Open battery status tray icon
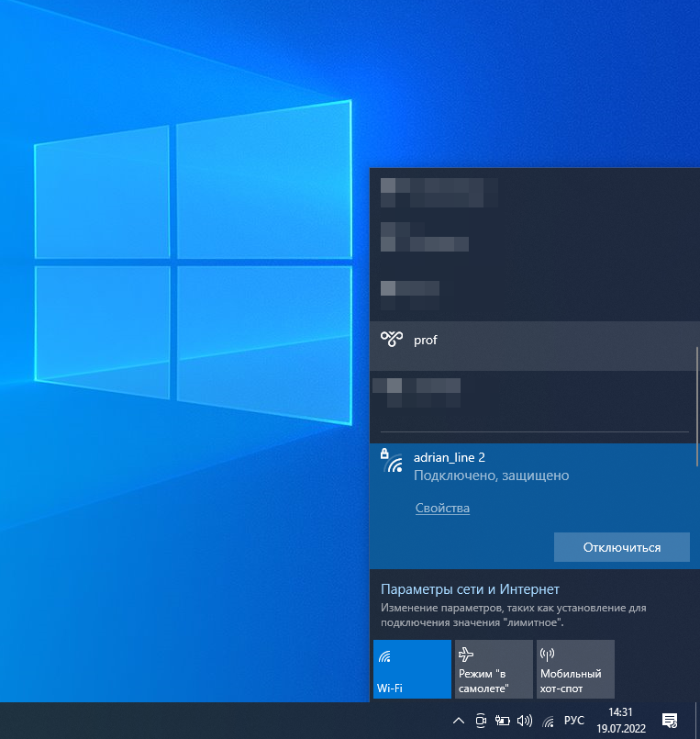The height and width of the screenshot is (739, 700). pyautogui.click(x=502, y=721)
